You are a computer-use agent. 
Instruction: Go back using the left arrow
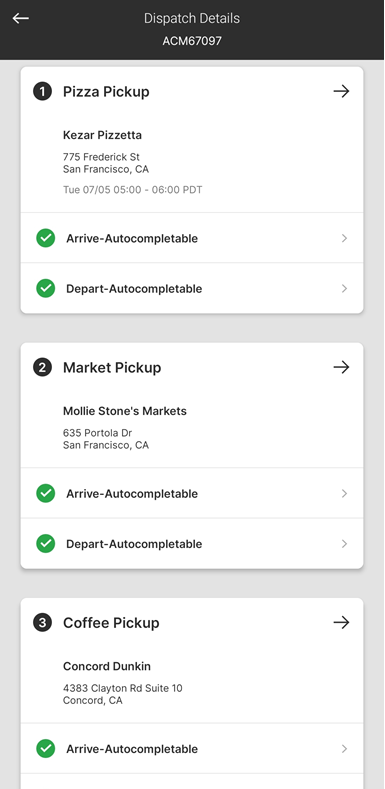pyautogui.click(x=21, y=18)
